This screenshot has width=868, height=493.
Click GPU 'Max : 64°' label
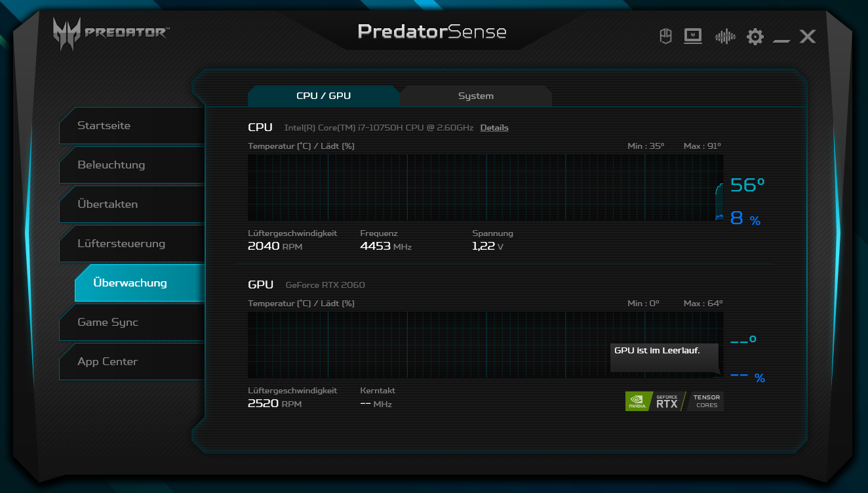pos(703,304)
